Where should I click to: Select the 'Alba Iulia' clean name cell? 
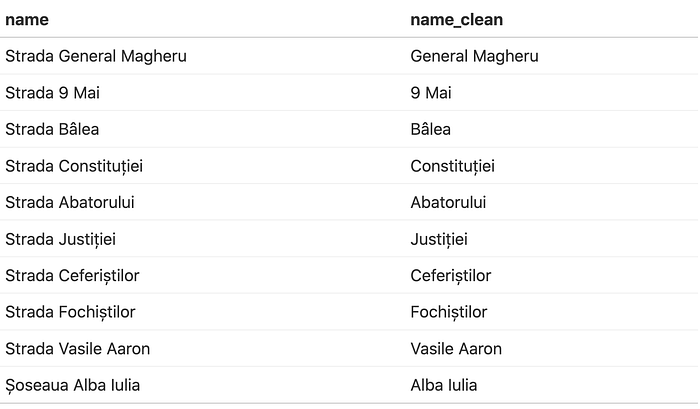click(444, 385)
